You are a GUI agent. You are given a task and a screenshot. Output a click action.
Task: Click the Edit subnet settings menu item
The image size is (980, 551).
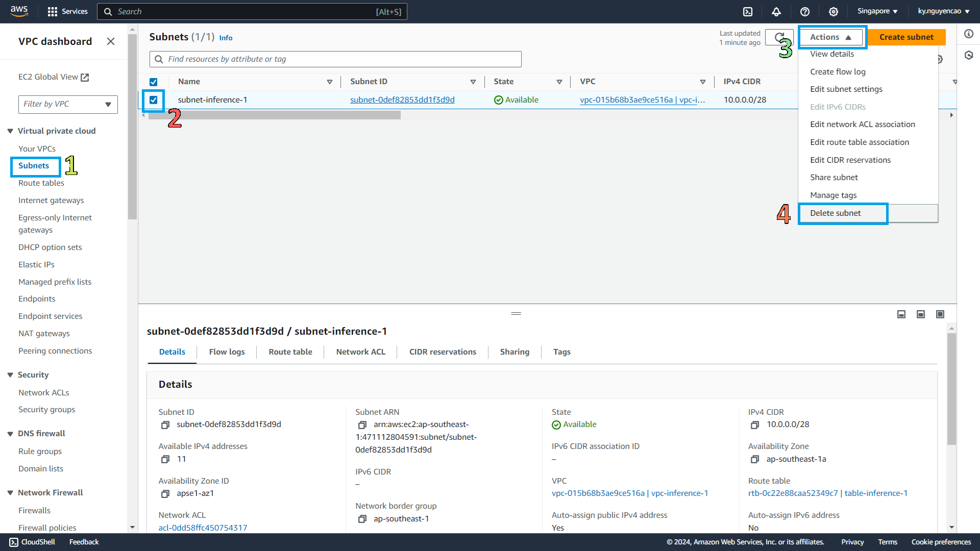[846, 88]
